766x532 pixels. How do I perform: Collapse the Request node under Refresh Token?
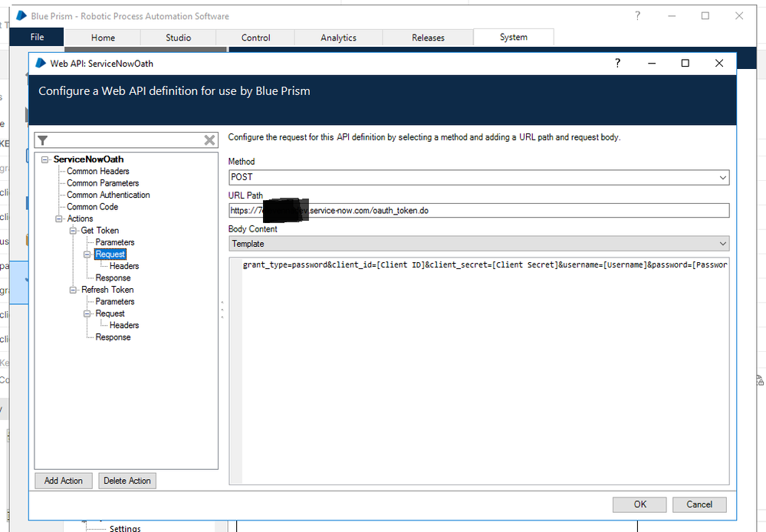click(87, 314)
